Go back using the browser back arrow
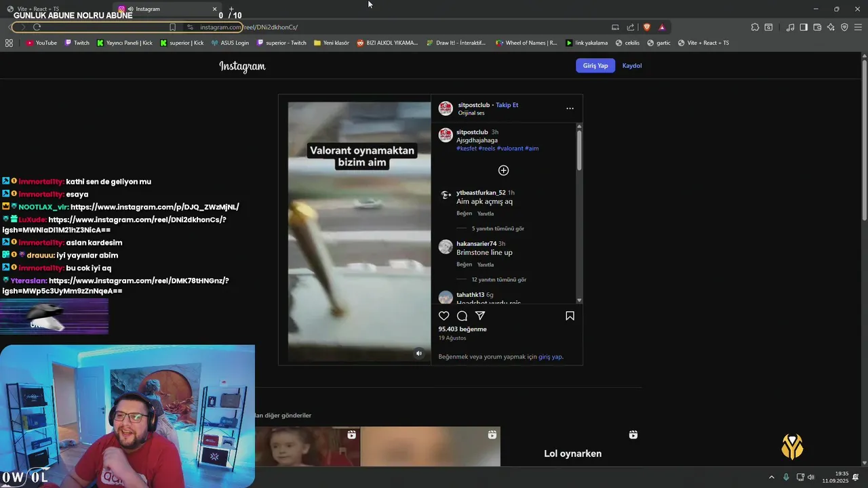Screen dimensions: 868x488 tap(9, 27)
